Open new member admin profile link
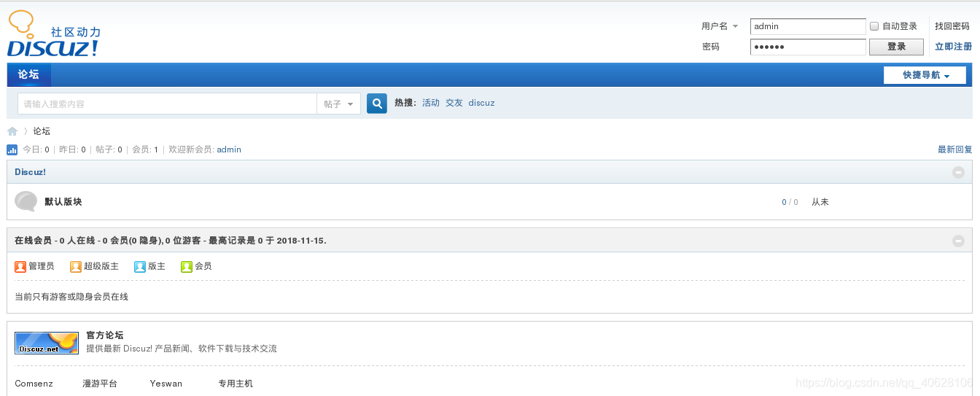 tap(229, 150)
